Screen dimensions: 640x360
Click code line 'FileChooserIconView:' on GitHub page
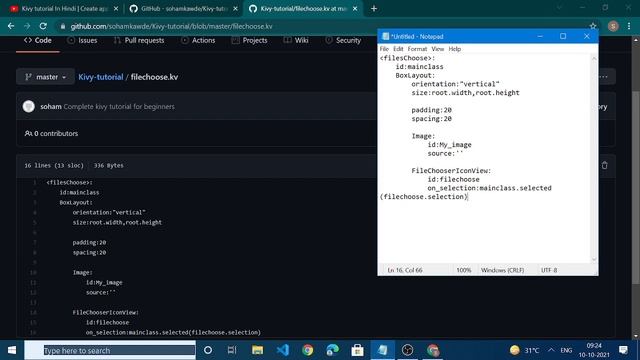tap(106, 312)
